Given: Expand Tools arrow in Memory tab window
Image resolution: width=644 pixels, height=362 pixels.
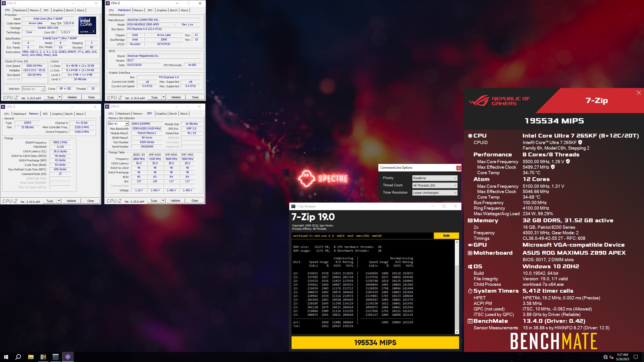Looking at the screenshot, I should [x=59, y=201].
